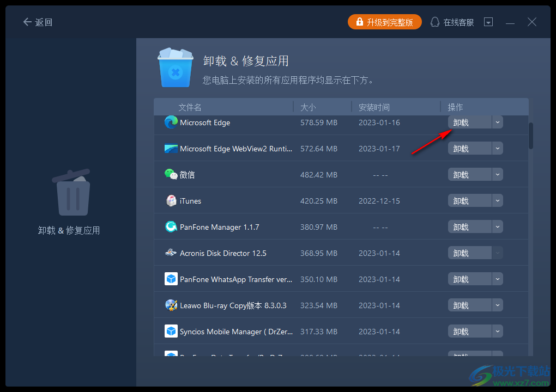Sort by 文件名 column header
Image resolution: width=556 pixels, height=392 pixels.
coord(190,107)
